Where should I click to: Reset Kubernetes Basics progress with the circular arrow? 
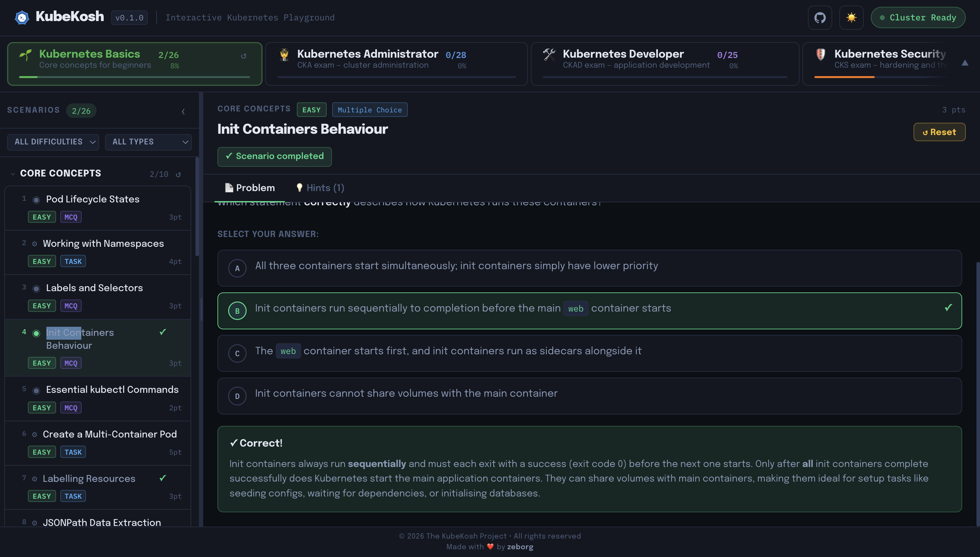243,56
